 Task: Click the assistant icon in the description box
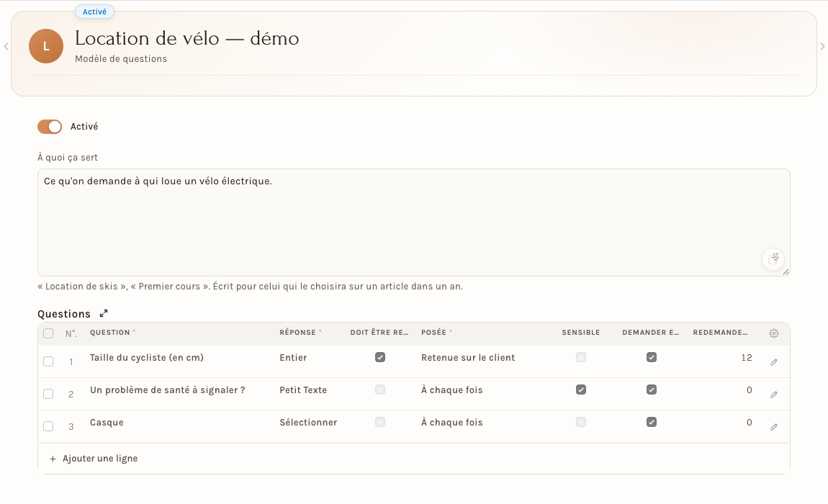click(773, 259)
